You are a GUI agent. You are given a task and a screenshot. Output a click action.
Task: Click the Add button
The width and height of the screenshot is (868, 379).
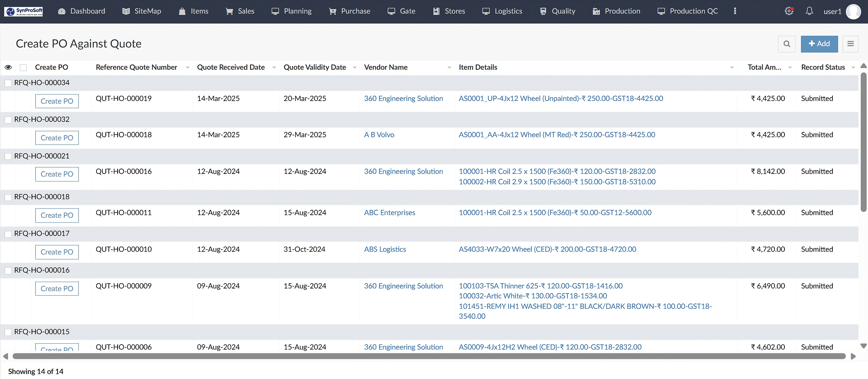(819, 44)
